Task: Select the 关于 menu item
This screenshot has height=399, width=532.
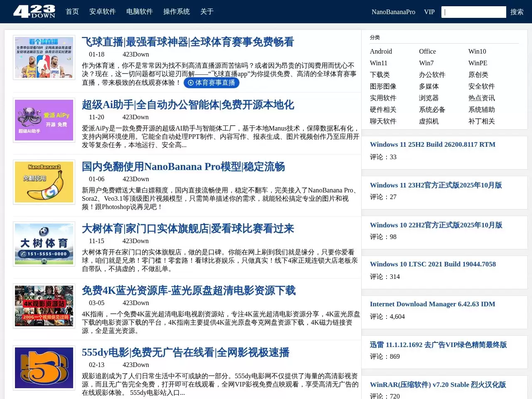Action: 207,12
